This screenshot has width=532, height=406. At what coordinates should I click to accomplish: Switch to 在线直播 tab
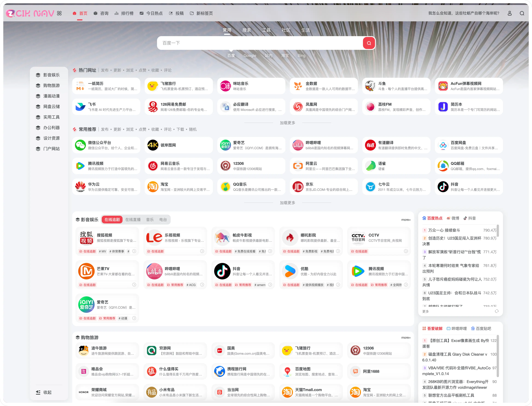(x=133, y=220)
